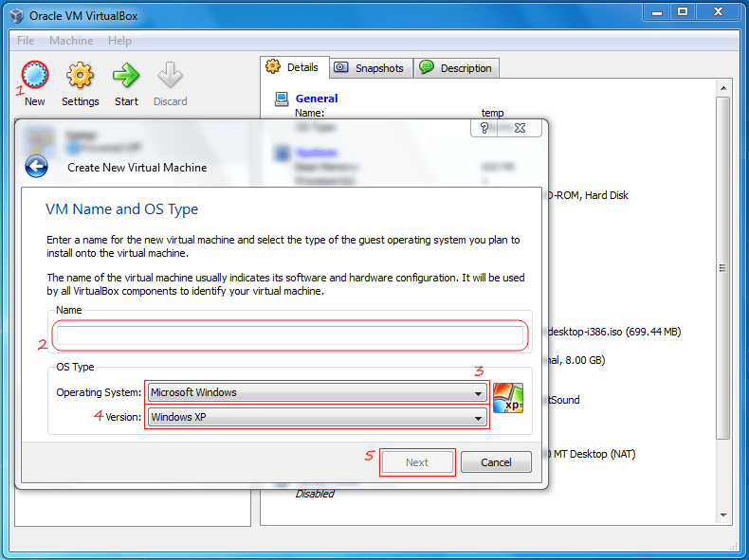Close the Create New Virtual Machine dialog
This screenshot has height=560, width=749.
coord(520,128)
